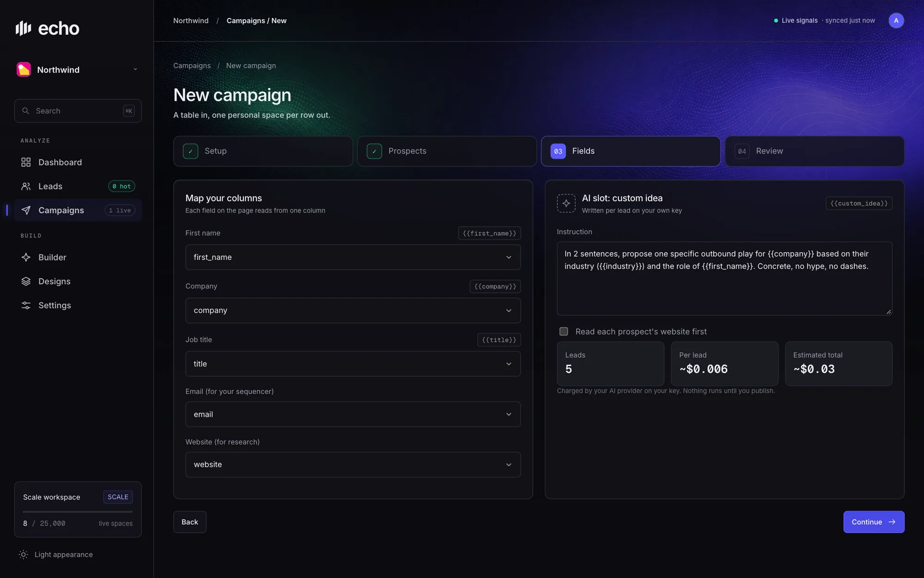Click the ⌘K shortcut badge

(x=129, y=111)
